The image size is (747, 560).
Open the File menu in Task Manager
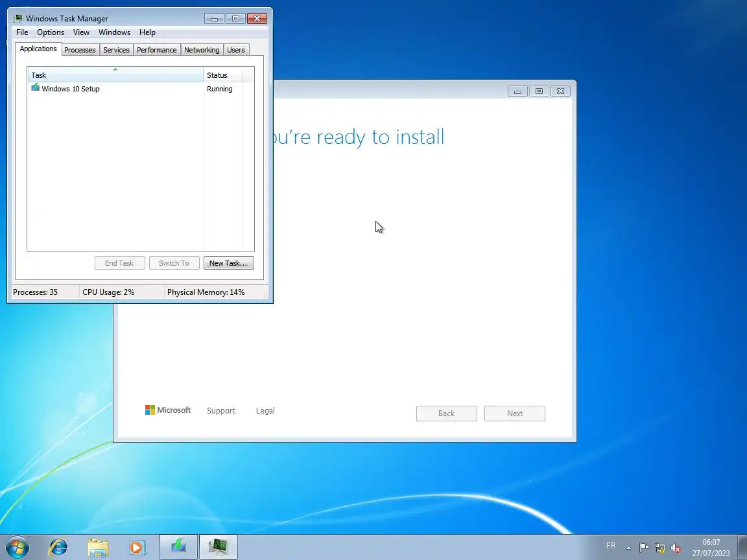tap(22, 32)
